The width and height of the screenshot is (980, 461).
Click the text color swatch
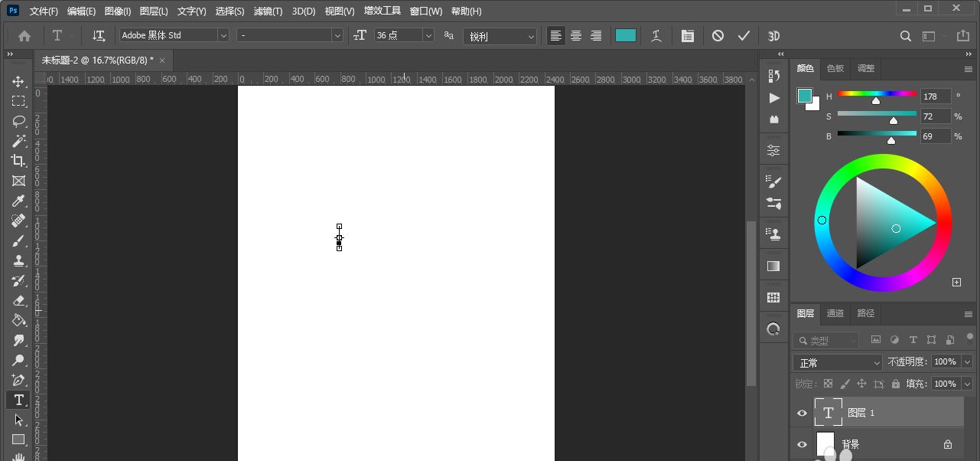pos(626,35)
